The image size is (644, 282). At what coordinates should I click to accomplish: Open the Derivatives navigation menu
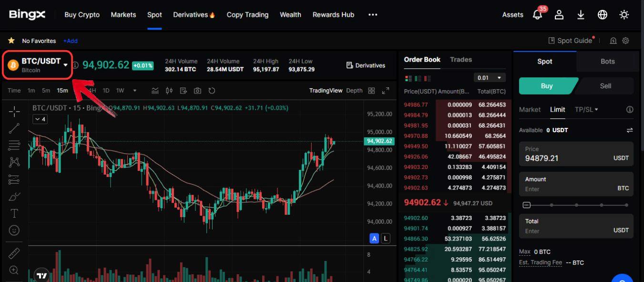click(x=194, y=15)
